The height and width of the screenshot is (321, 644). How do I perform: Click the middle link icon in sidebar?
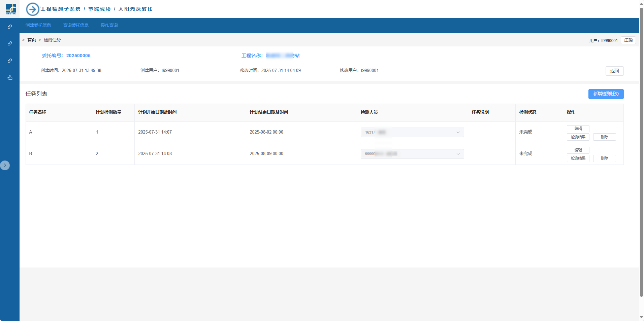(x=10, y=43)
